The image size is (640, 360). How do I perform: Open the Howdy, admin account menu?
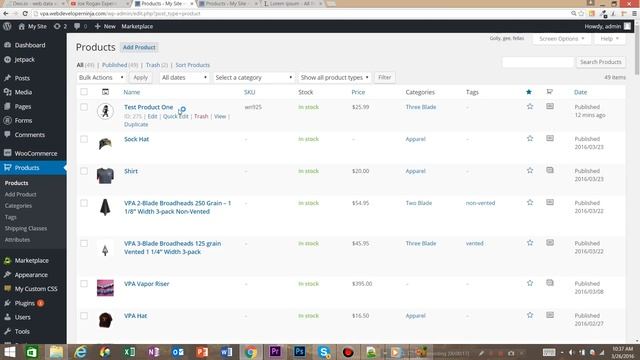click(x=607, y=27)
